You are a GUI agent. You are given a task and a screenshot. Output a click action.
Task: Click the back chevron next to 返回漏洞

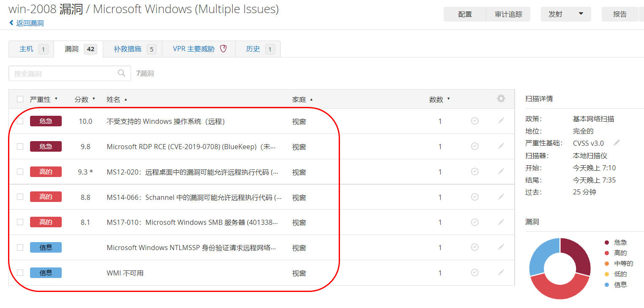click(11, 23)
